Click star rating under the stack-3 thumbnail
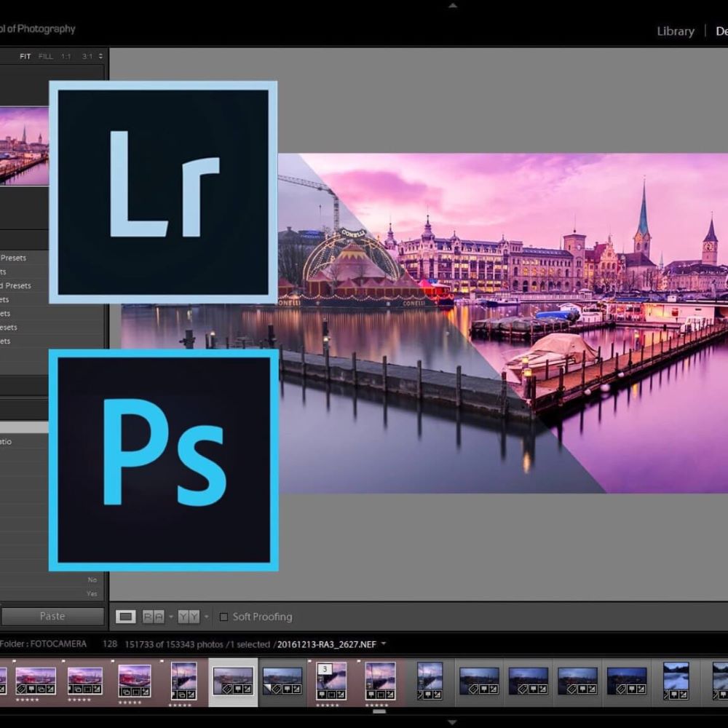Screen dimensions: 728x728 [x=328, y=705]
